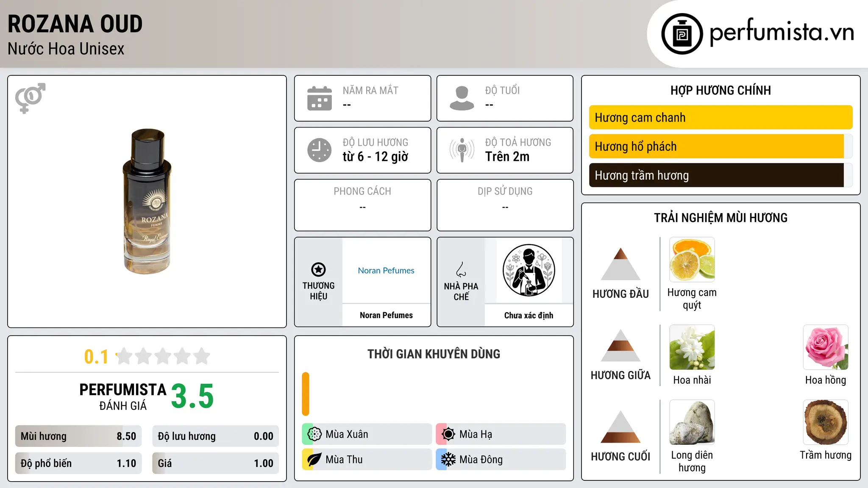Select the Hương cam chanh accord bar
The width and height of the screenshot is (868, 488).
coord(721,117)
